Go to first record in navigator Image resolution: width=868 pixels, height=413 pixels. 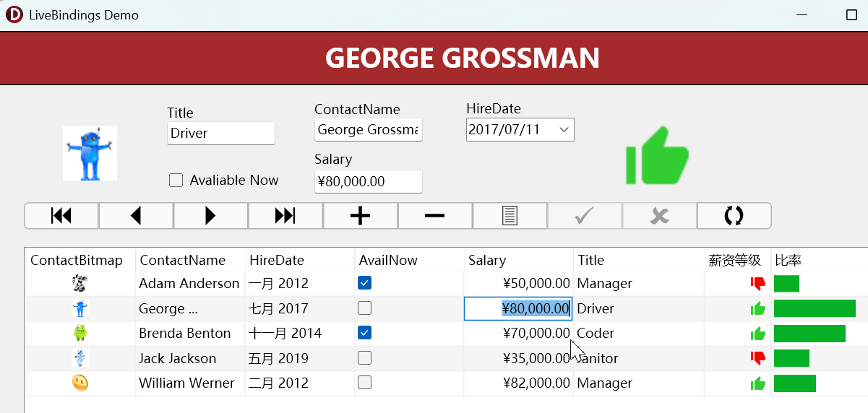pyautogui.click(x=61, y=216)
